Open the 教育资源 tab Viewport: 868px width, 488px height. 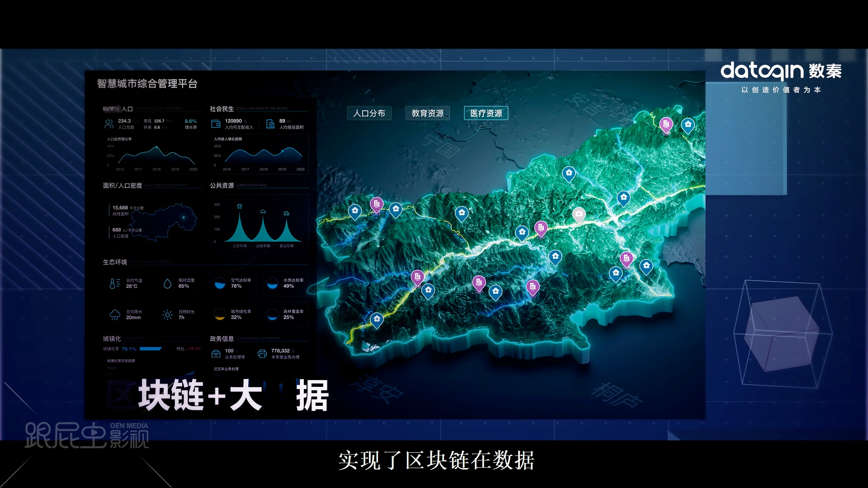[427, 113]
